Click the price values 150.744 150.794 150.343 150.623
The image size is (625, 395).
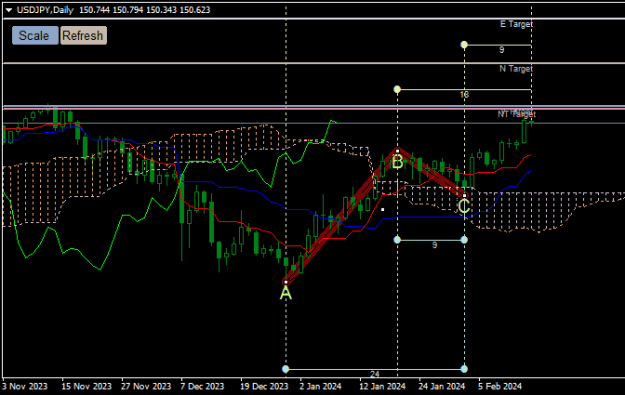[x=145, y=10]
